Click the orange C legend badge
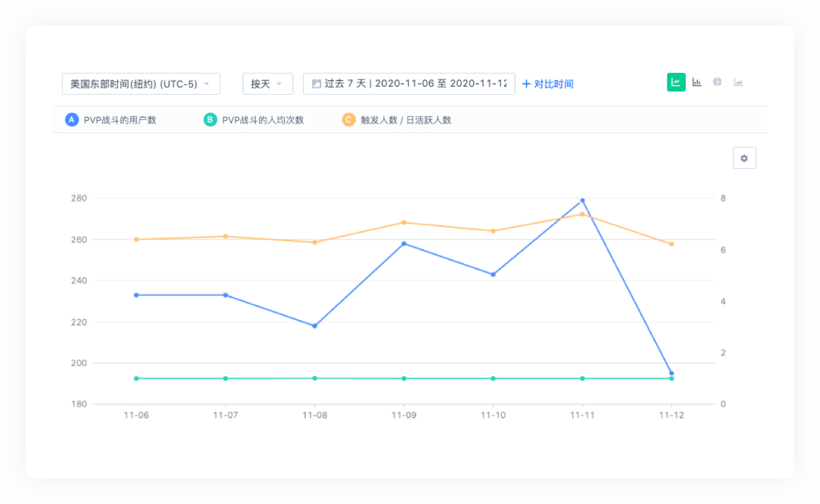Viewport: 820px width, 504px height. tap(349, 120)
